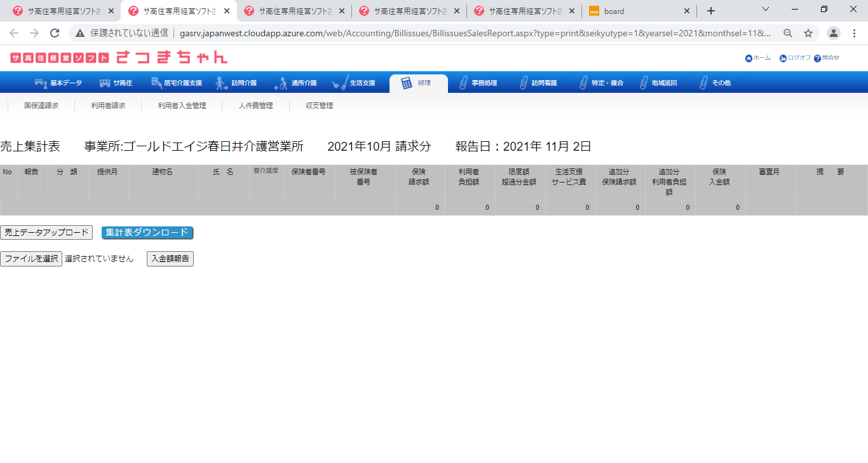Click the 集計表ダウンロード button
Image resolution: width=868 pixels, height=463 pixels.
147,233
